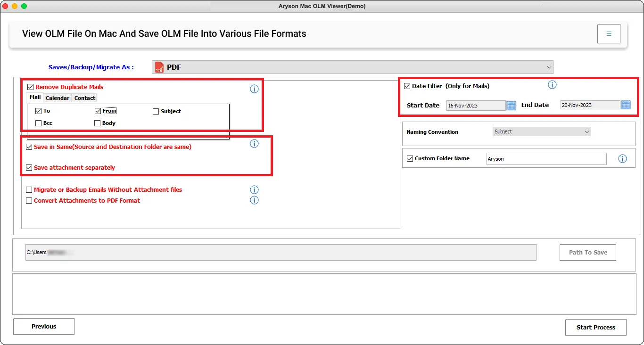Uncheck the Date Filter checkbox
Viewport: 644px width, 345px height.
407,86
